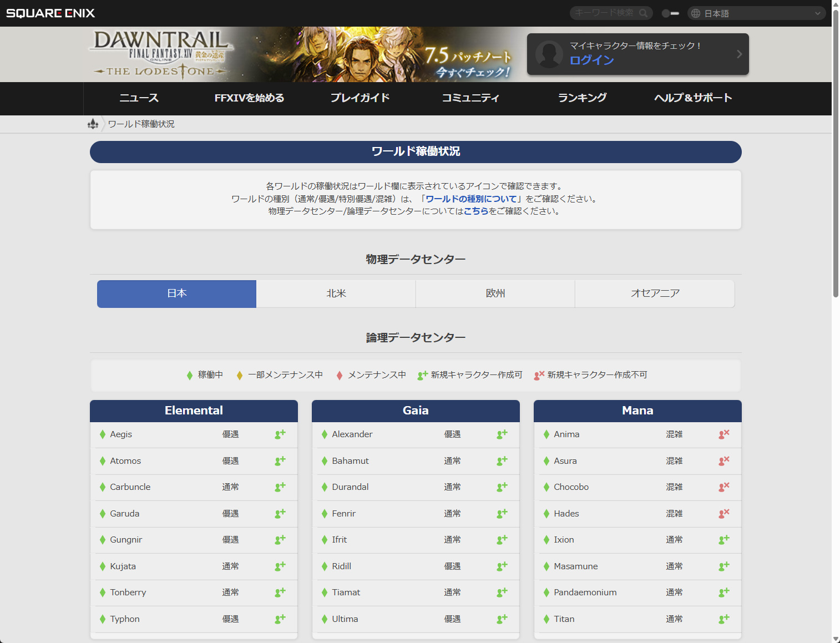The height and width of the screenshot is (643, 840).
Task: Expand the login panel chevron arrow
Action: (x=739, y=54)
